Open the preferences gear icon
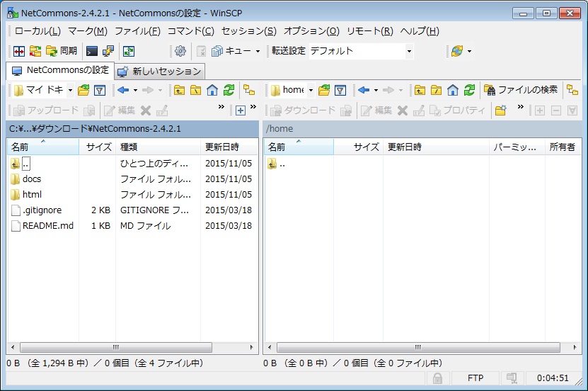This screenshot has height=391, width=588. (180, 51)
